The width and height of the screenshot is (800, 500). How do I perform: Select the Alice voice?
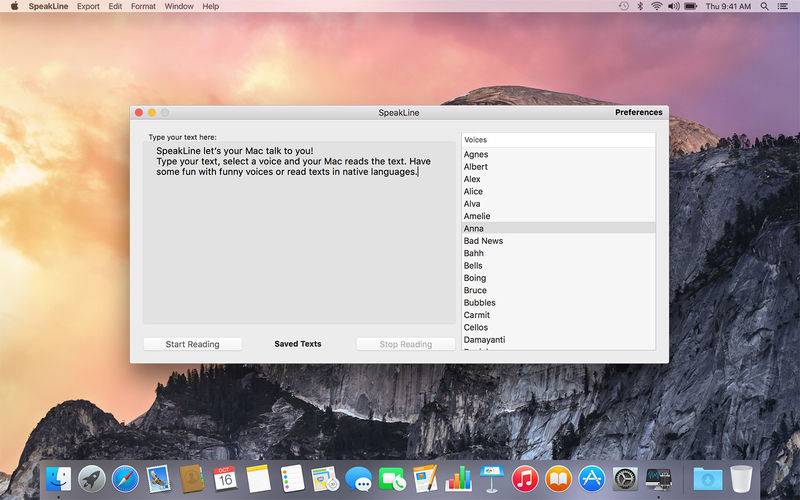tap(559, 191)
